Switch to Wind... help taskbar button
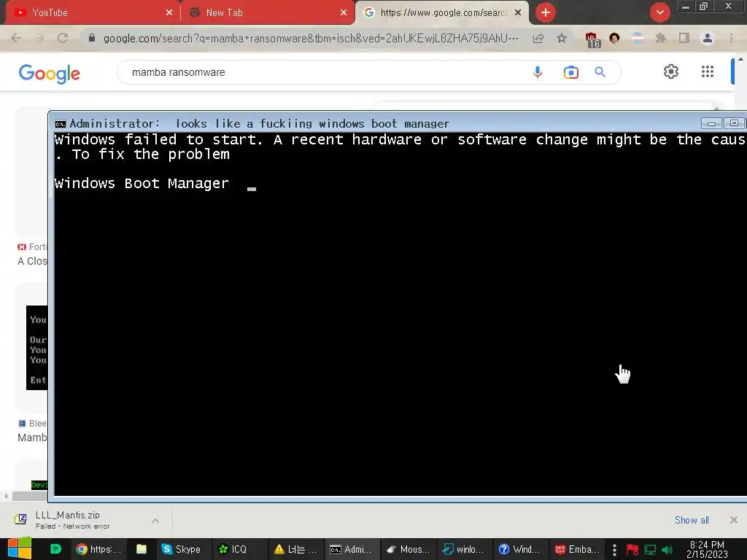747x560 pixels. point(519,549)
